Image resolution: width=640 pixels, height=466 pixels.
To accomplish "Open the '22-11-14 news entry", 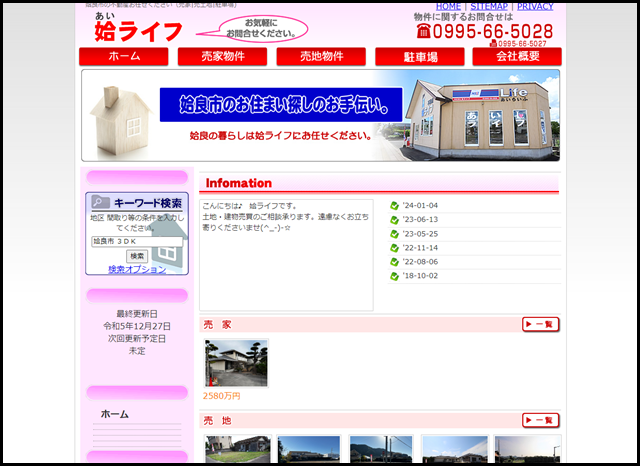I will tap(420, 248).
